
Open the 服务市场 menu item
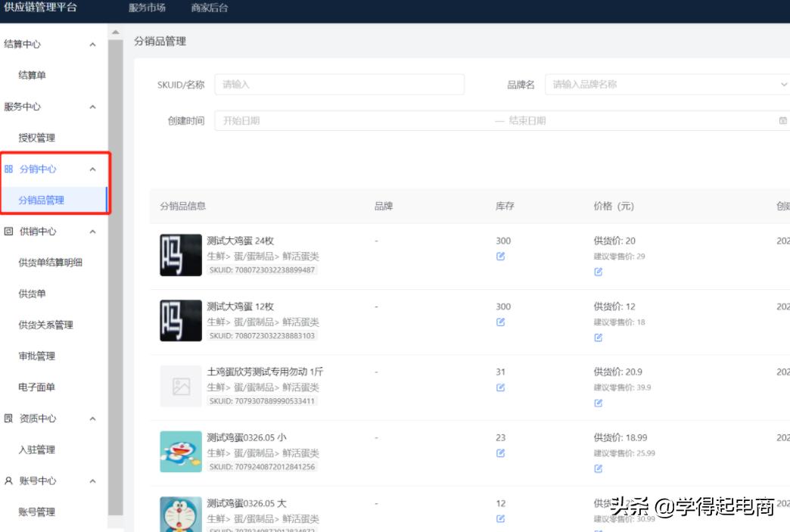[147, 9]
